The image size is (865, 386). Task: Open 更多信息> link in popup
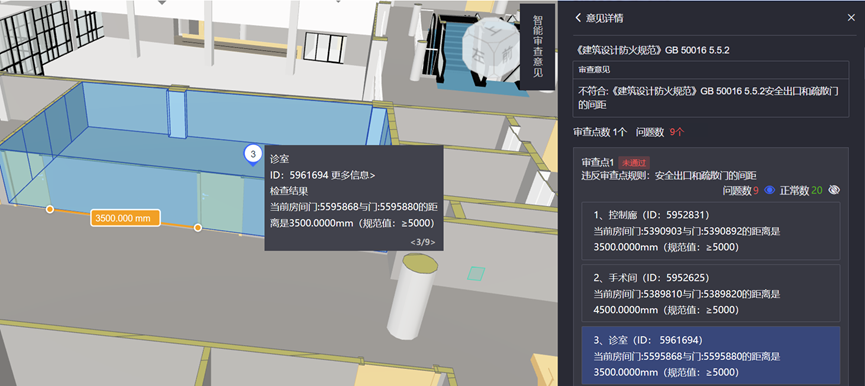click(353, 175)
